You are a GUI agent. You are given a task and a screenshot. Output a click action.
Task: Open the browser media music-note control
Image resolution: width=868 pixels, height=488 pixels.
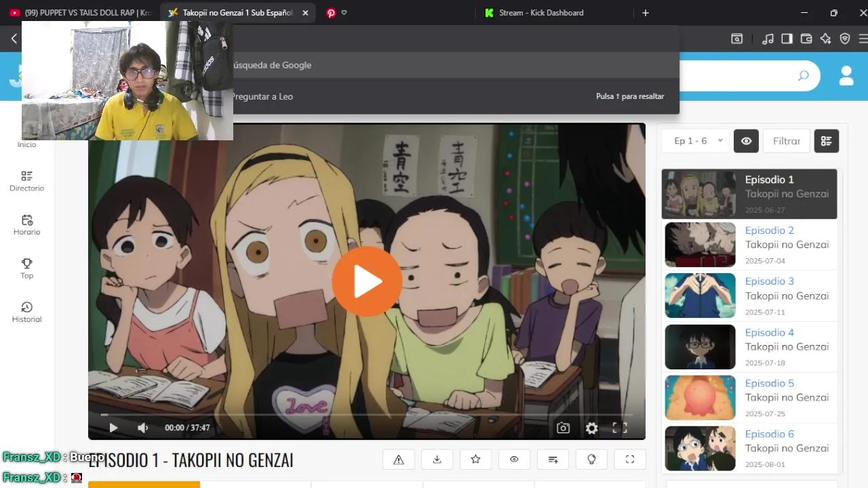click(768, 39)
